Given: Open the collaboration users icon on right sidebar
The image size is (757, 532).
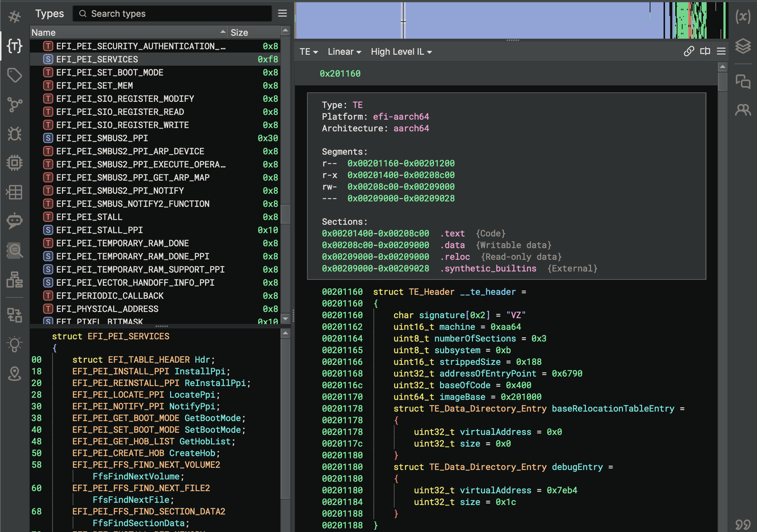Looking at the screenshot, I should click(743, 110).
